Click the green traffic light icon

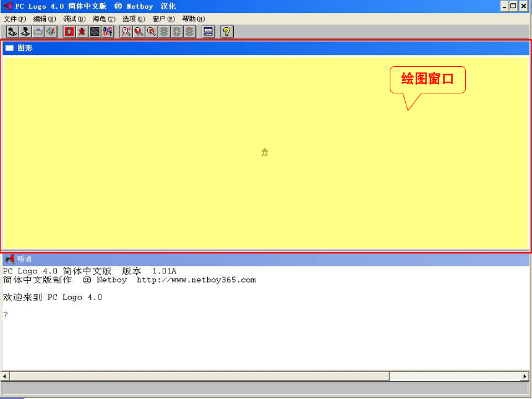(164, 32)
